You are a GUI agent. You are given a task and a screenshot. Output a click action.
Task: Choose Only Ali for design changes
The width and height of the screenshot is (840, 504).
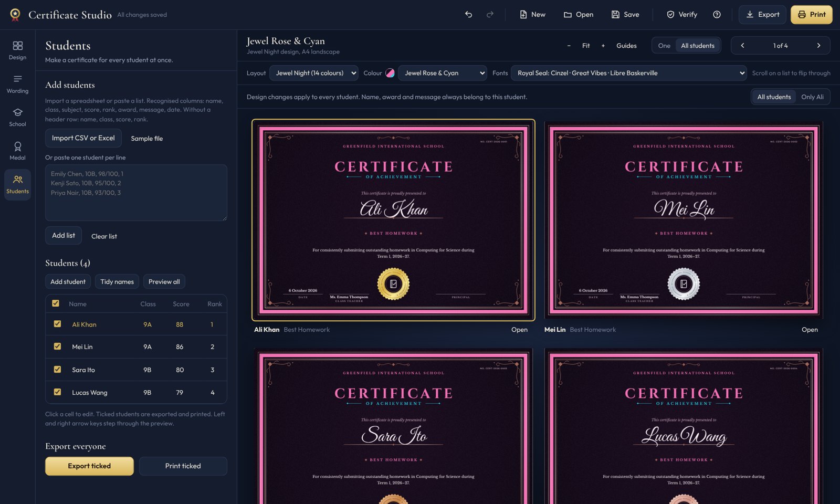click(812, 97)
